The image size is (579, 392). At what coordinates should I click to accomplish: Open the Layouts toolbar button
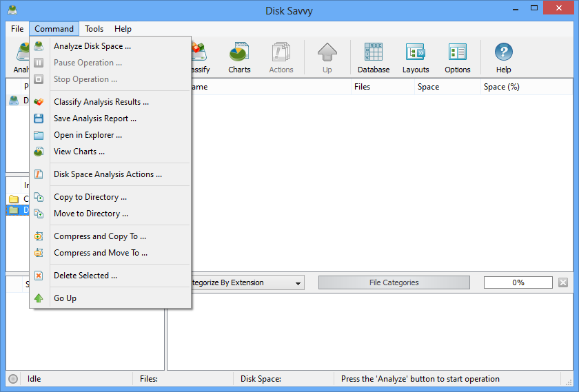click(416, 58)
